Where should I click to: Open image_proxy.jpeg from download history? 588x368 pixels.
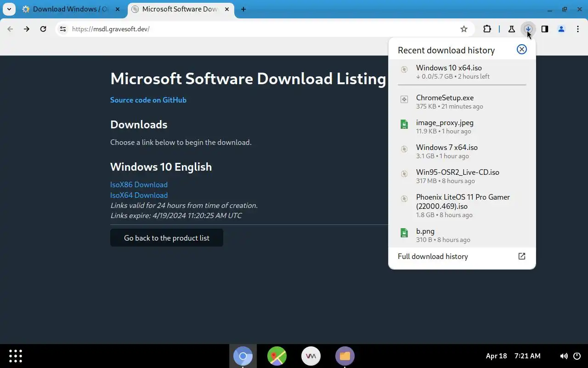[x=462, y=126]
